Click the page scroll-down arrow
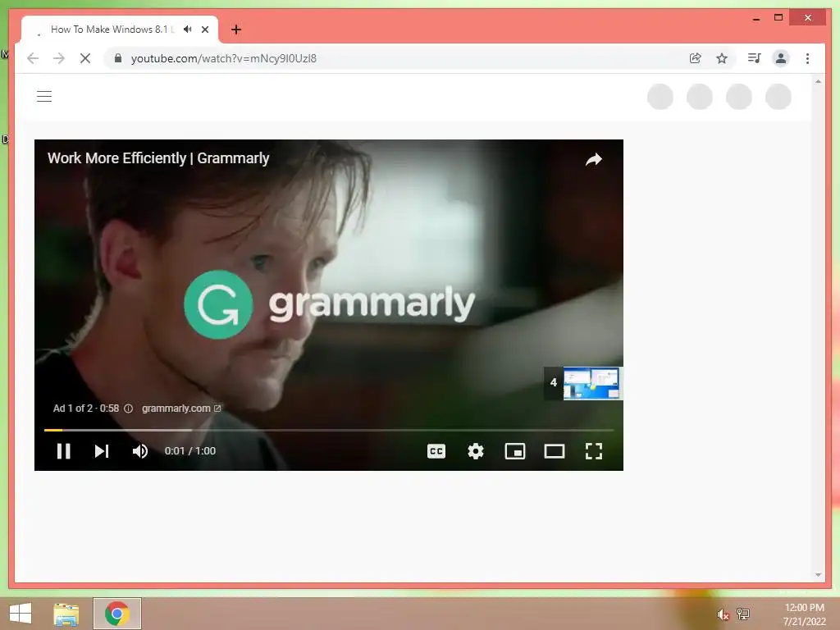 (x=818, y=575)
